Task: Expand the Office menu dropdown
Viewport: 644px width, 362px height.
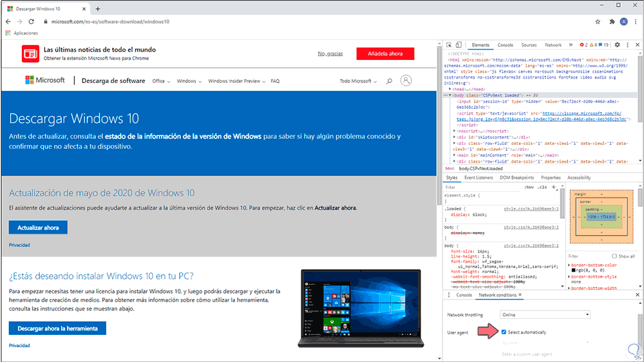Action: (x=161, y=81)
